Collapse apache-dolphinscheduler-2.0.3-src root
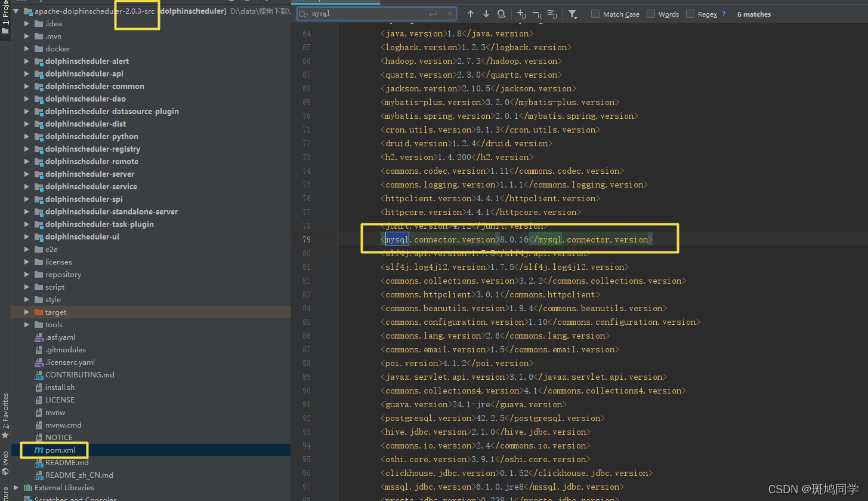 (x=16, y=11)
